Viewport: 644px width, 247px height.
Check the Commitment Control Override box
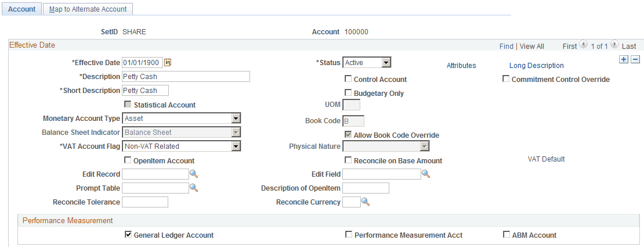[x=506, y=78]
